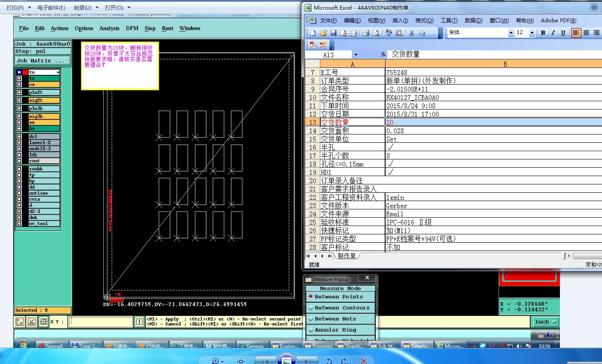The height and width of the screenshot is (364, 602).
Task: Open a file with Excel's folder icon
Action: pyautogui.click(x=323, y=33)
